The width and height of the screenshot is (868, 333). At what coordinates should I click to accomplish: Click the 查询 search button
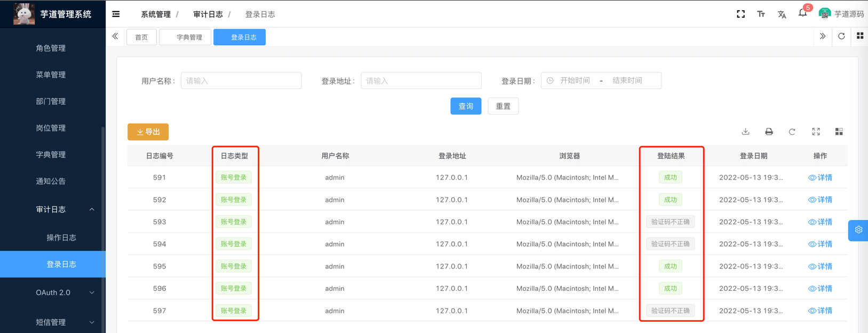tap(465, 106)
